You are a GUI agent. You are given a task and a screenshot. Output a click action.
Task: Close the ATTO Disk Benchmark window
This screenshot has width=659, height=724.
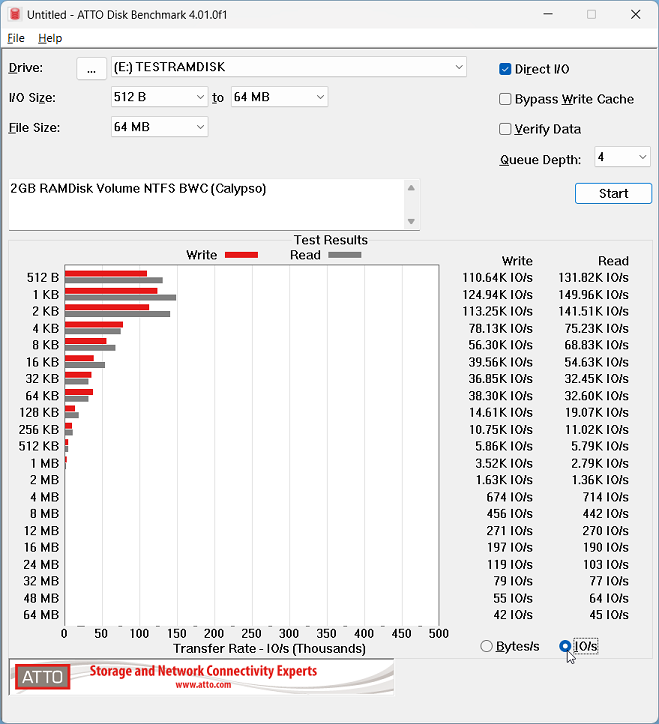coord(635,14)
